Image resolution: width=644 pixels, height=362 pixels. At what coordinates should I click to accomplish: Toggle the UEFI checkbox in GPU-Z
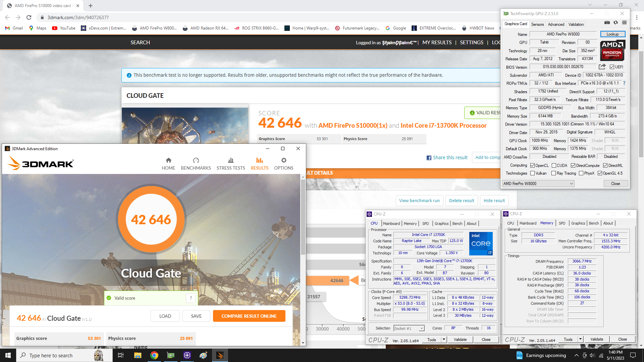tap(612, 67)
